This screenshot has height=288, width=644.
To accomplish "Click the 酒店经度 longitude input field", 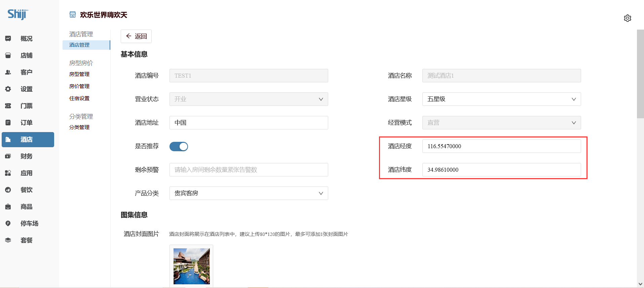I will click(501, 146).
